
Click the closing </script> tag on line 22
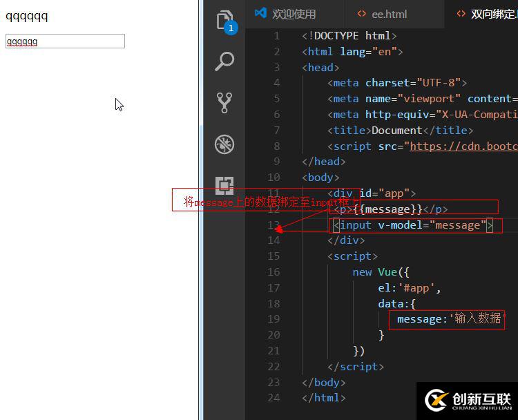coord(356,367)
